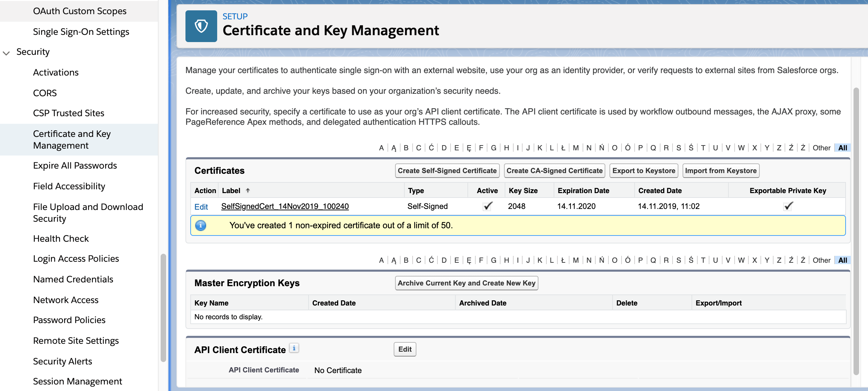Click Create CA-Signed Certificate button
The image size is (868, 391).
coord(554,171)
